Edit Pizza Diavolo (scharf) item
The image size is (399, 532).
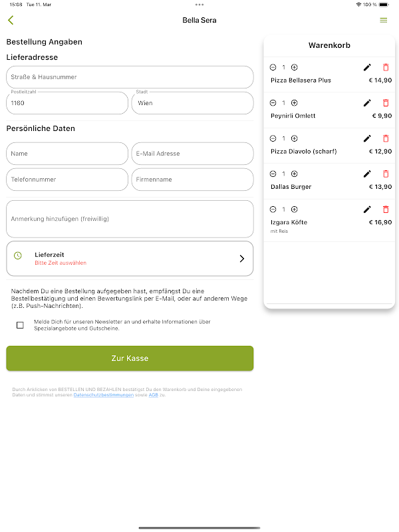(367, 138)
